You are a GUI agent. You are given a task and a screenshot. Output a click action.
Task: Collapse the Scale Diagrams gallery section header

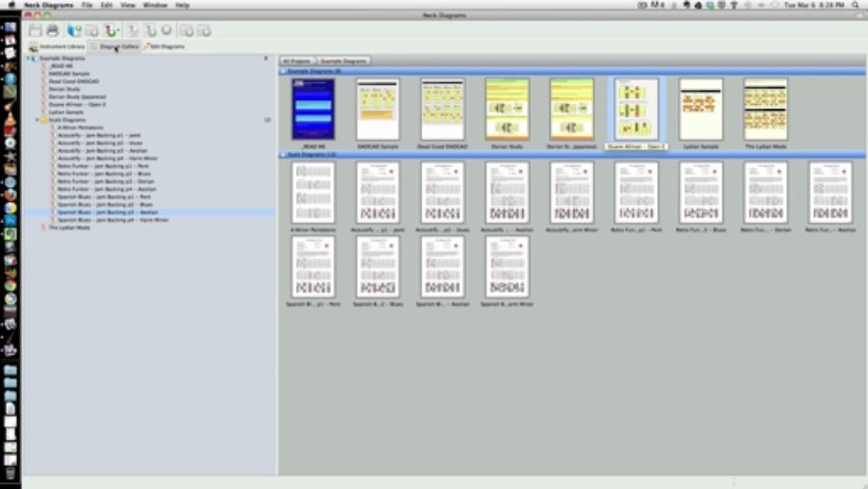point(283,155)
